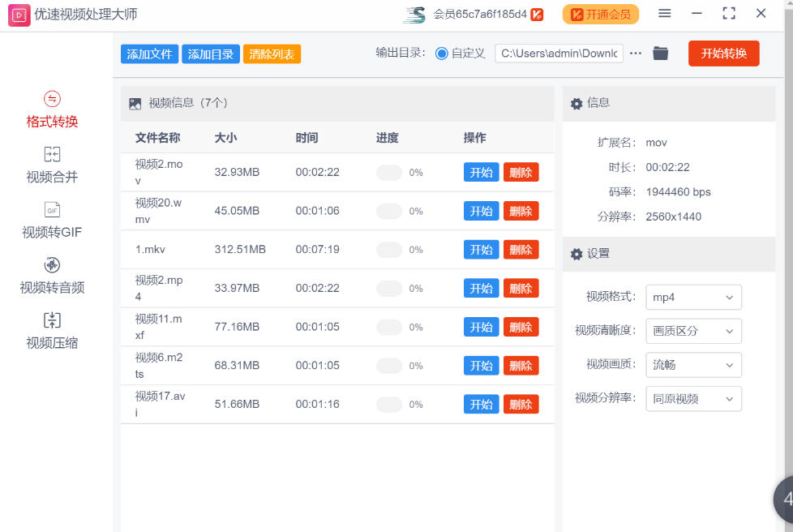The height and width of the screenshot is (532, 793).
Task: Click the gear icon on the 设置 panel
Action: (576, 254)
